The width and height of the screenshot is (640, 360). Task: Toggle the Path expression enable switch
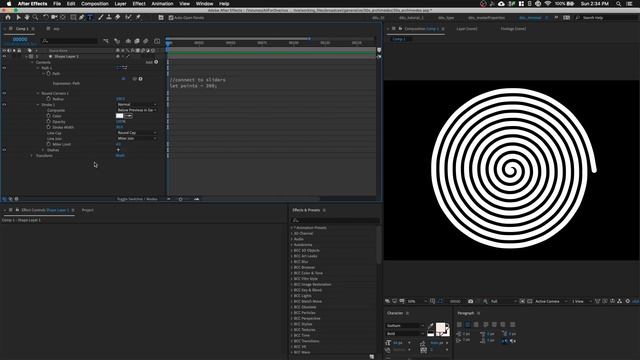[x=124, y=79]
